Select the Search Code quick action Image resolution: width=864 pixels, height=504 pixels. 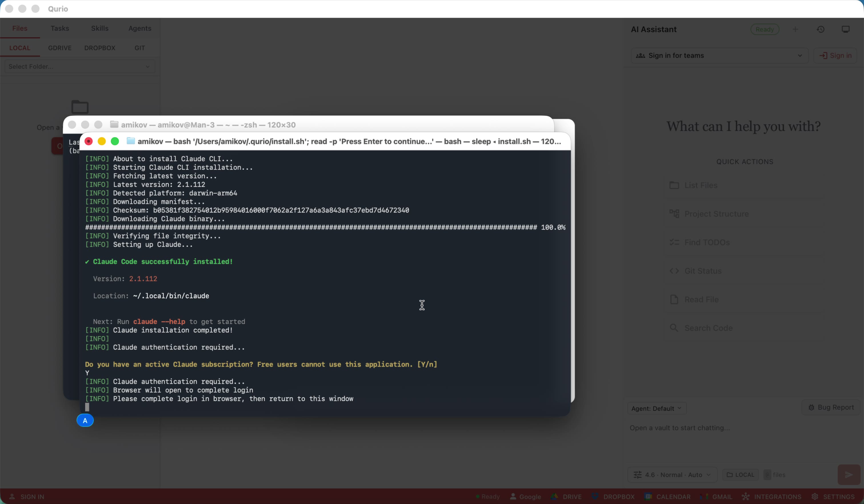point(709,328)
